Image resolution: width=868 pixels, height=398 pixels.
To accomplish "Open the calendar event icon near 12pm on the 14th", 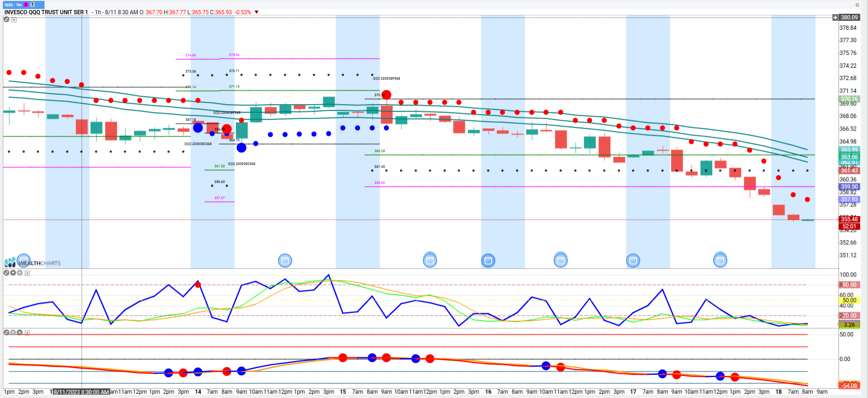I will point(285,260).
